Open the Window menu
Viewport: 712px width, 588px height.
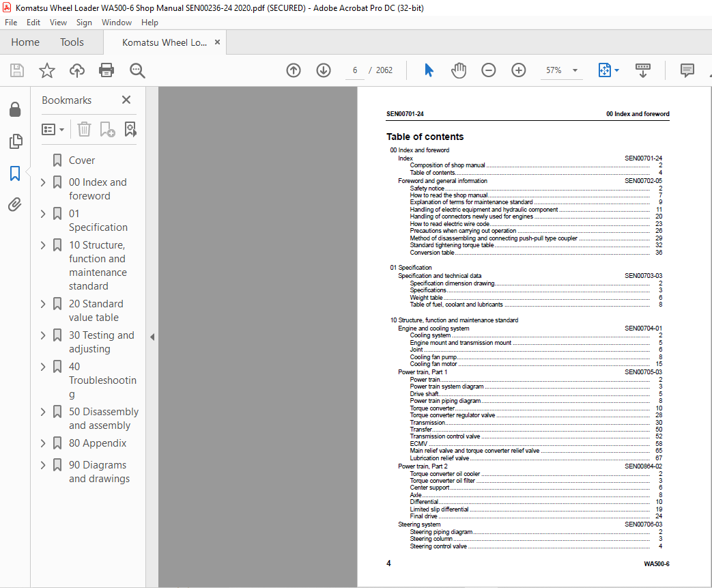117,23
